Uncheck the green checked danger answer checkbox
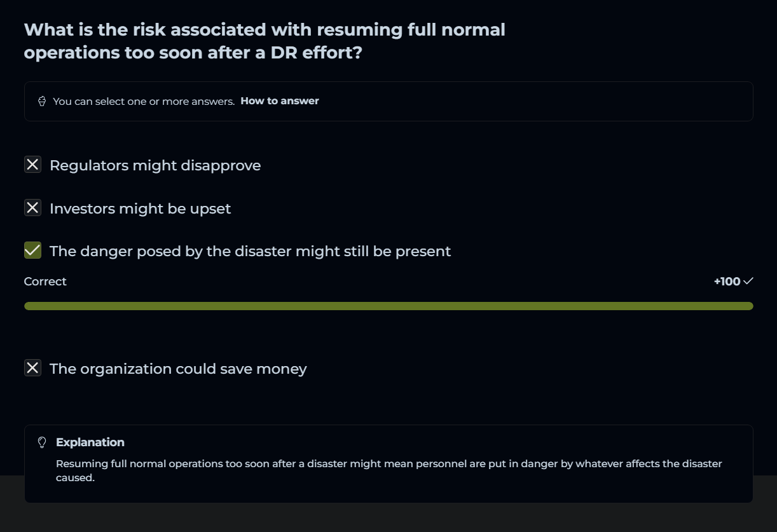The width and height of the screenshot is (777, 532). click(32, 250)
